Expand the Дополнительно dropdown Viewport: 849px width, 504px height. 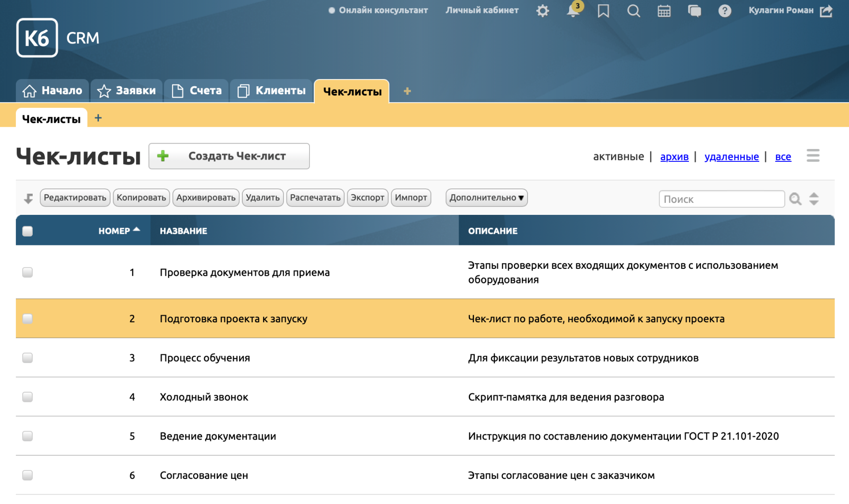486,198
